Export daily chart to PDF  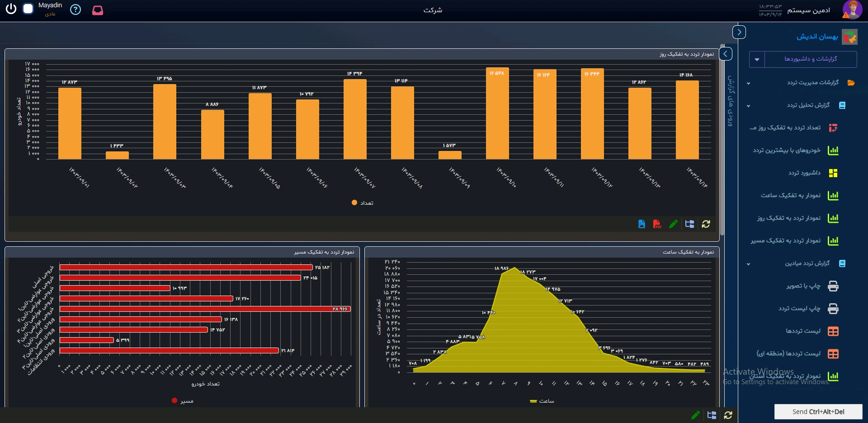[657, 224]
